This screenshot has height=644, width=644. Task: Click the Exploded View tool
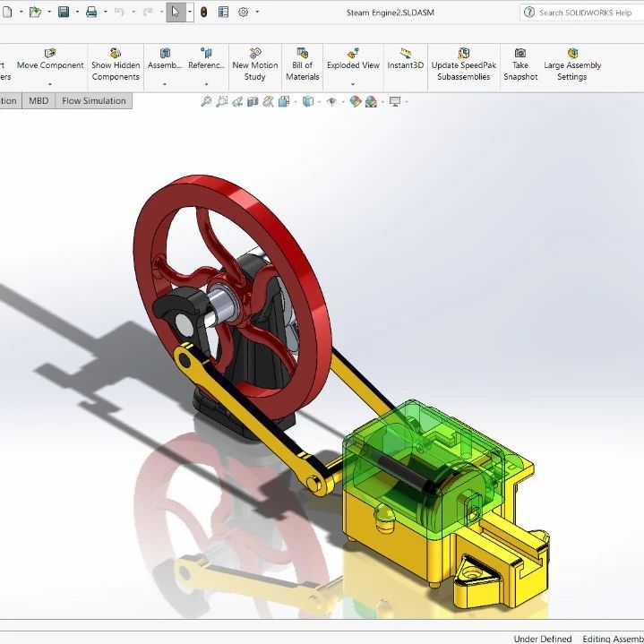tap(353, 59)
